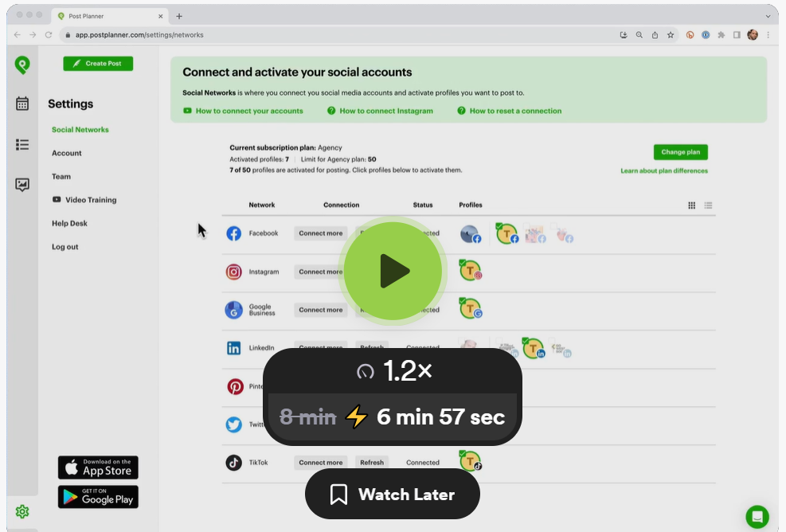Change playback speed at the 1.2× control
786x532 pixels.
(393, 371)
